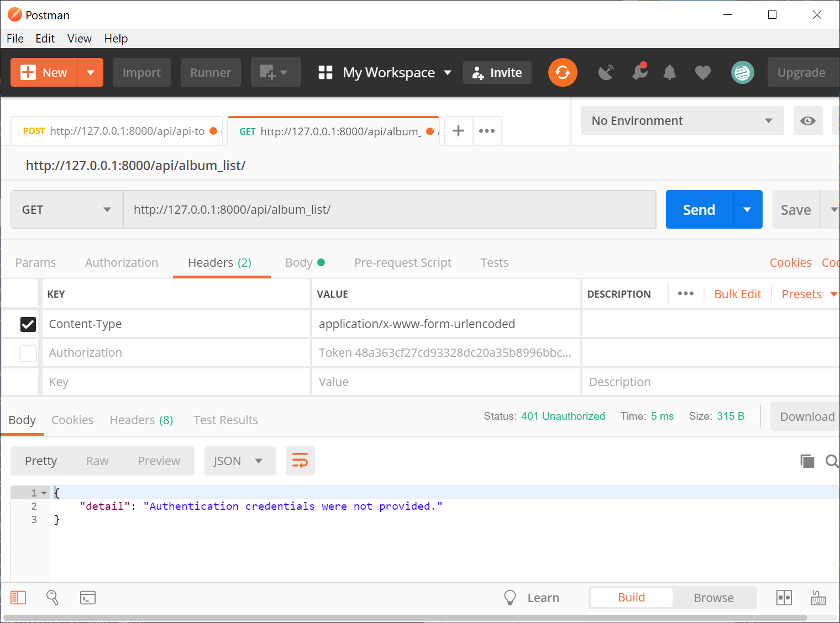The height and width of the screenshot is (623, 840).
Task: Open the No Environment dropdown
Action: (x=682, y=120)
